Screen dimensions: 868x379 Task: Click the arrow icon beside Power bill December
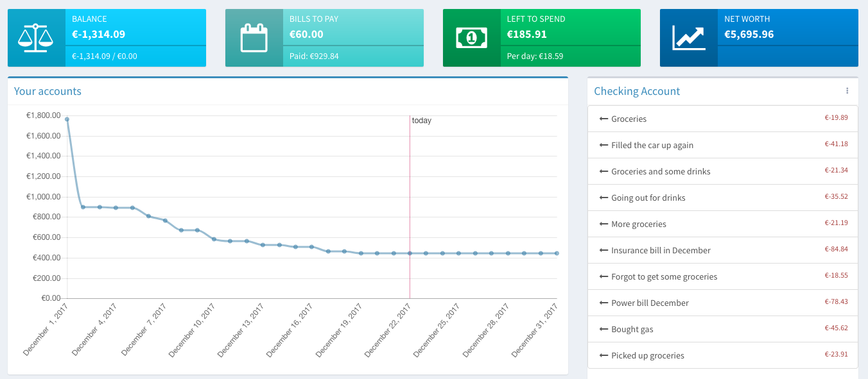[x=603, y=303]
